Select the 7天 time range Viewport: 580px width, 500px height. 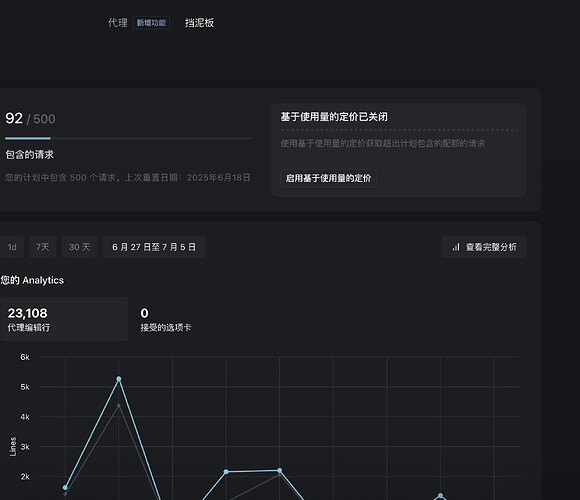[x=43, y=247]
